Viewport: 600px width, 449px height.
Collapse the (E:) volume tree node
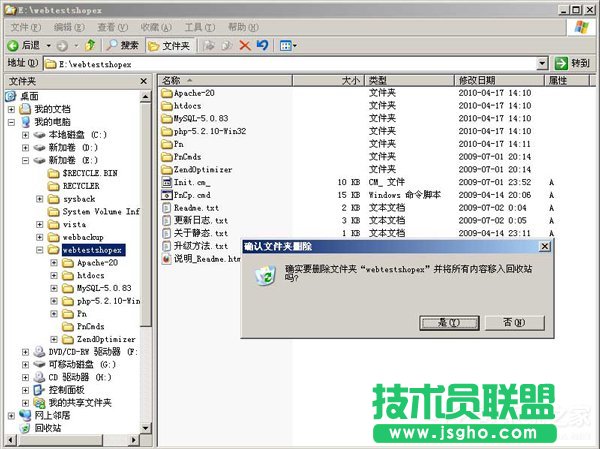25,160
